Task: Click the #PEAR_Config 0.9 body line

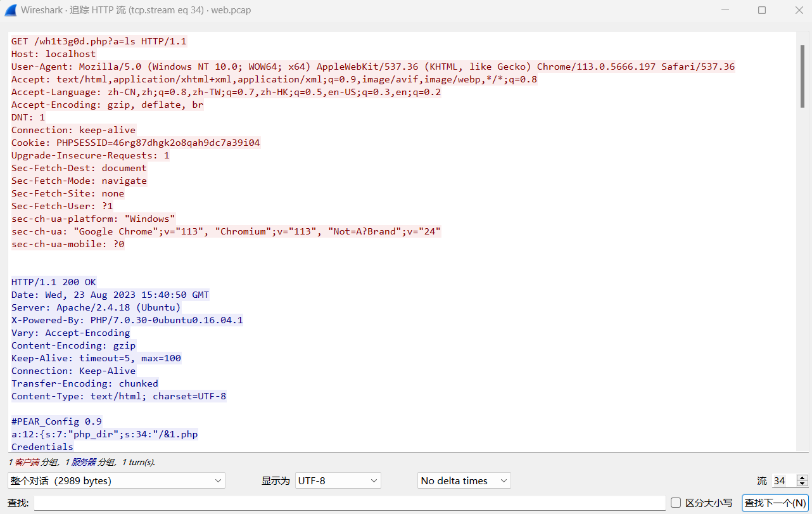Action: (x=56, y=421)
